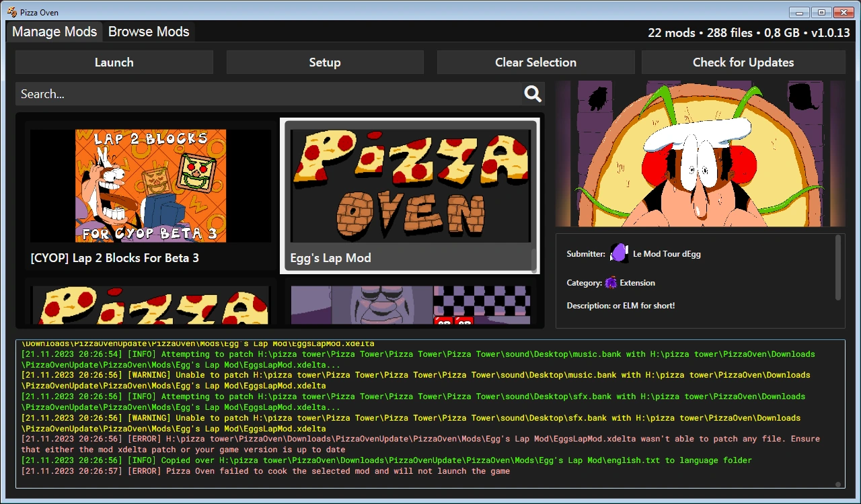Viewport: 861px width, 504px height.
Task: Select the partly visible checkered-pattern mod card
Action: point(410,305)
